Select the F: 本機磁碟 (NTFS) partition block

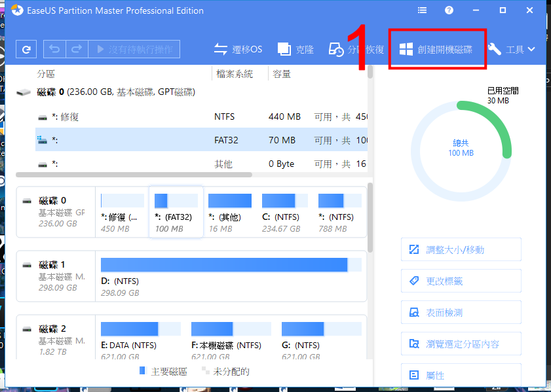(x=231, y=340)
